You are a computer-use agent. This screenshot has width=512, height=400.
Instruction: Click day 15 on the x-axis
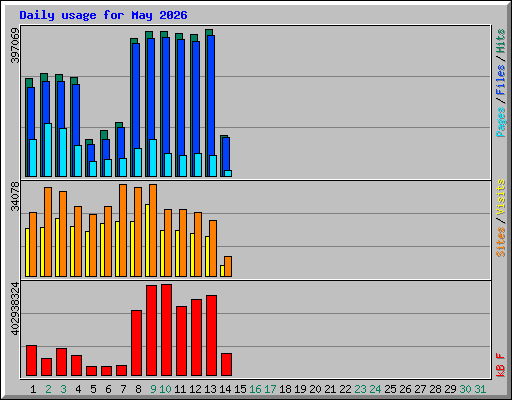pyautogui.click(x=240, y=389)
